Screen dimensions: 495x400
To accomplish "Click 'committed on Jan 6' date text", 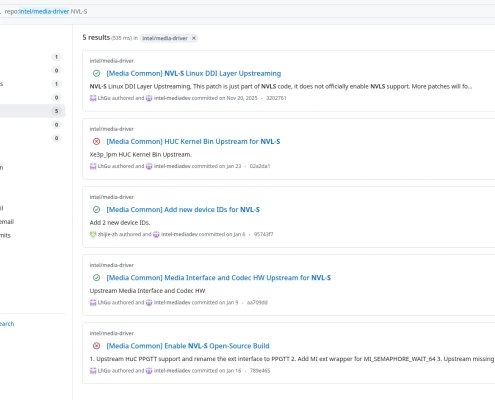I will point(222,234).
